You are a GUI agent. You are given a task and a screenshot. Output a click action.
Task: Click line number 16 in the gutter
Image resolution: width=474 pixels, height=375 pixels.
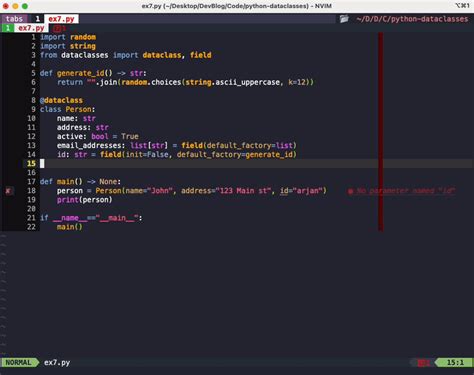[31, 172]
